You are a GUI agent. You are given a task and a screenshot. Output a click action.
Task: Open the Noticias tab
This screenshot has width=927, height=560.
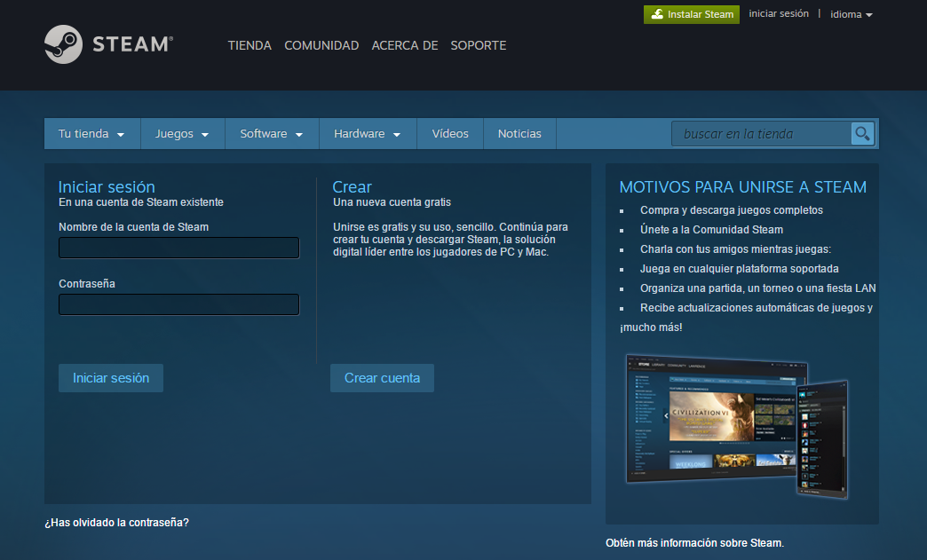[519, 133]
